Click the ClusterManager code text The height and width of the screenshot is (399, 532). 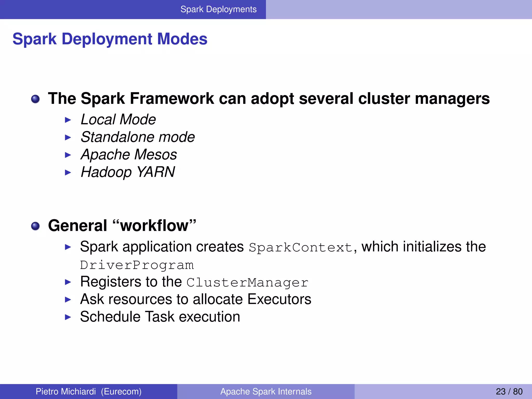coord(247,283)
